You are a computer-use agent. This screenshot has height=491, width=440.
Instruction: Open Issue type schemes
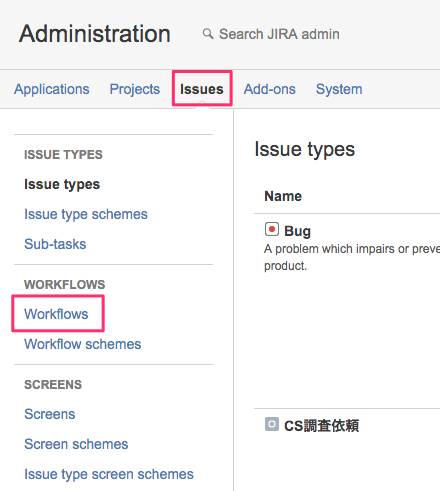[x=86, y=214]
